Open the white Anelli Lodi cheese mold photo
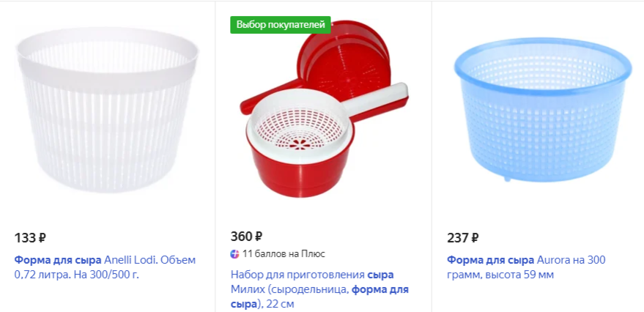Screen dimensions: 644x312 [x=107, y=110]
